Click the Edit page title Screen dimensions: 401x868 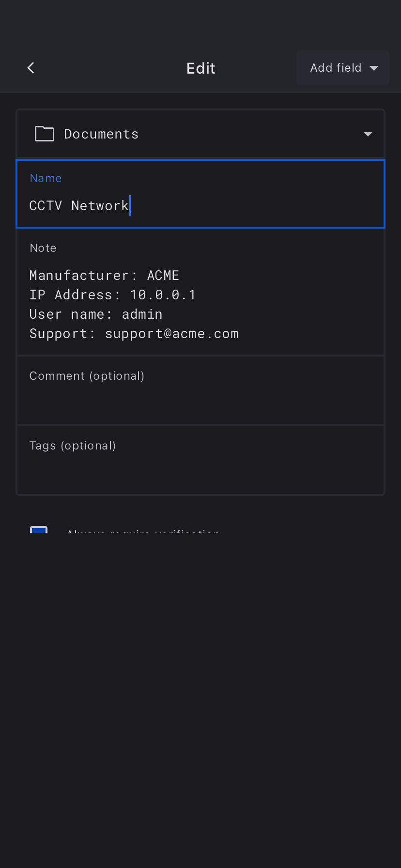[x=200, y=68]
